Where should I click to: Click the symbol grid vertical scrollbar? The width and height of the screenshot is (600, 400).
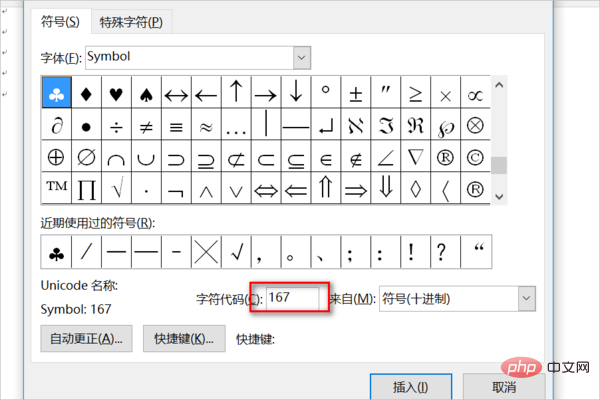tap(500, 140)
